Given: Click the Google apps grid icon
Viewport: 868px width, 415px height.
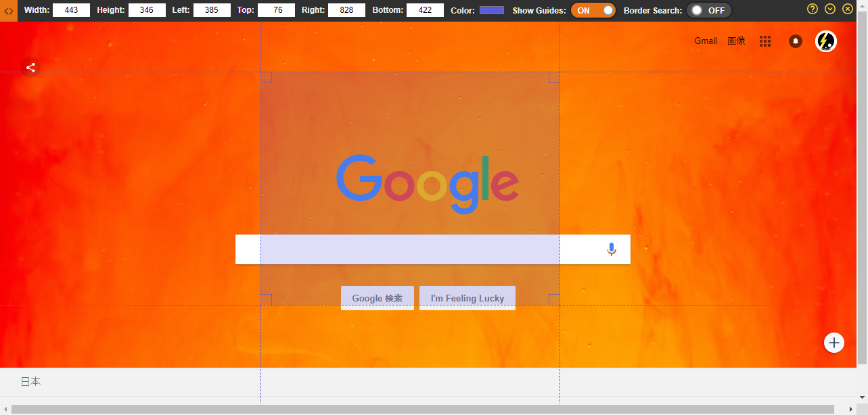Looking at the screenshot, I should 765,41.
